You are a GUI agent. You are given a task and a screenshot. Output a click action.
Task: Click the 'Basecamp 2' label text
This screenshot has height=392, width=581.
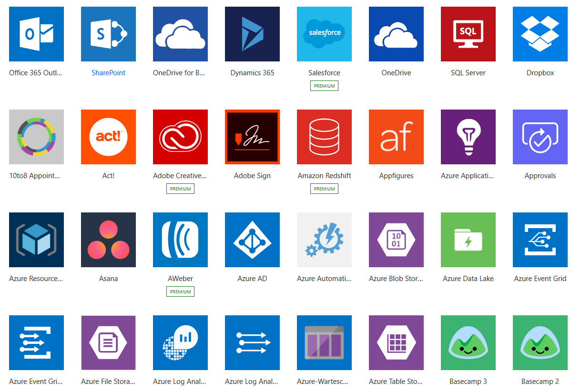540,382
